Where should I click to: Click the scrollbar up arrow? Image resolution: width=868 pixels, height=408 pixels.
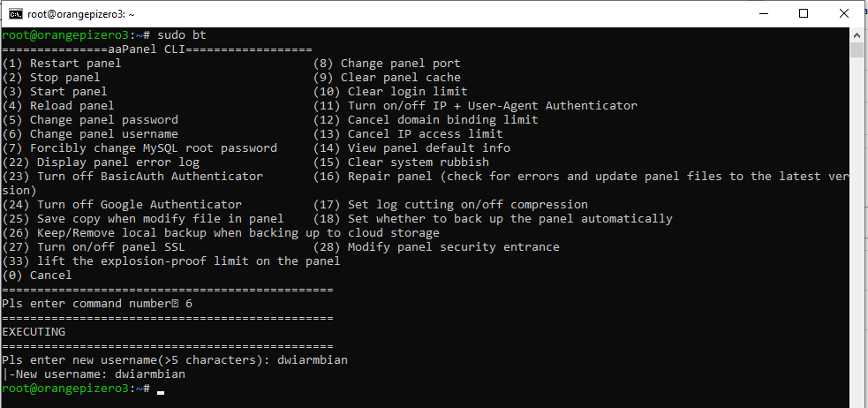(857, 34)
